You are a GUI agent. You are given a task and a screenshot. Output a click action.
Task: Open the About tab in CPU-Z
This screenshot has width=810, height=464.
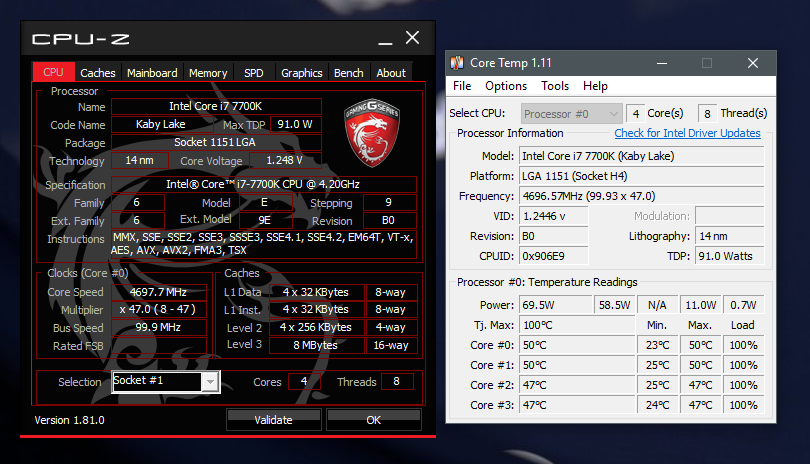(x=391, y=73)
